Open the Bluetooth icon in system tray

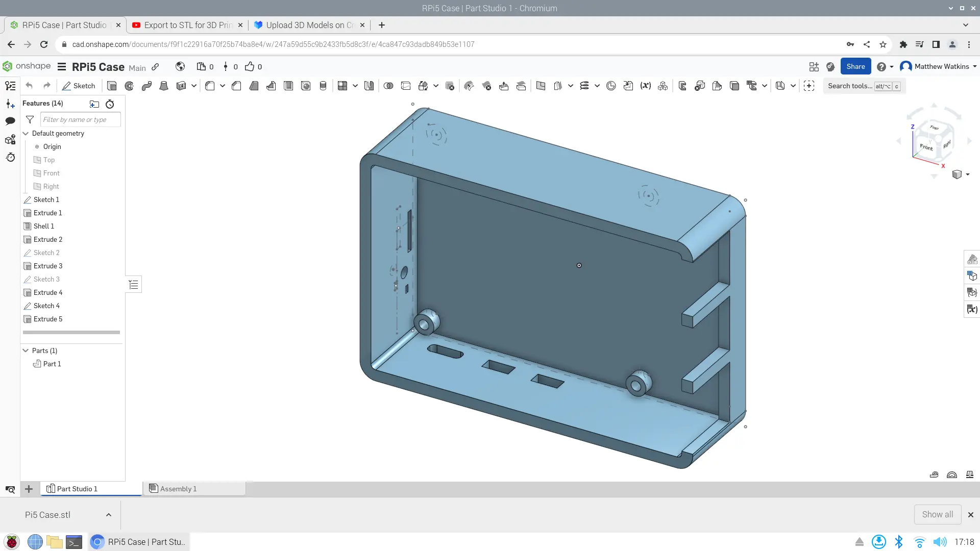click(899, 542)
